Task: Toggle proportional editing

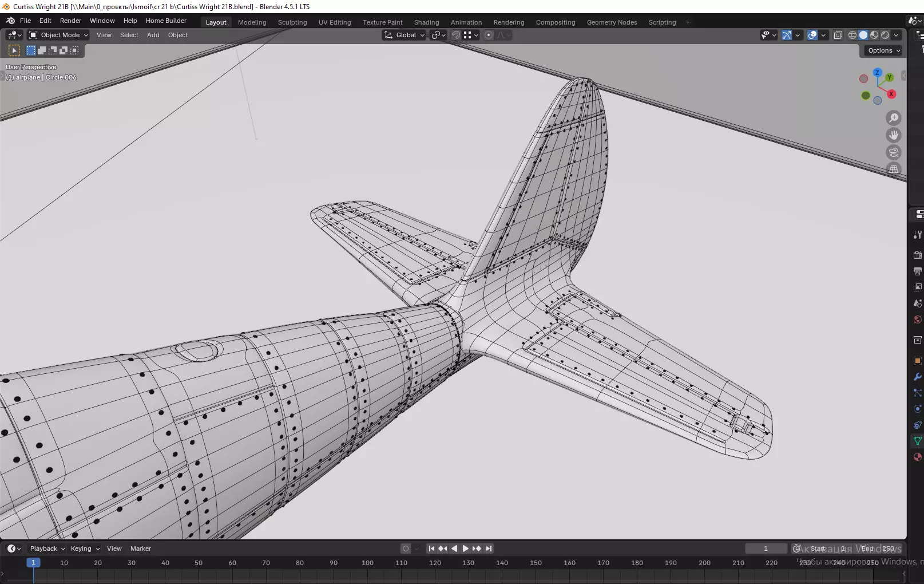Action: pos(489,35)
